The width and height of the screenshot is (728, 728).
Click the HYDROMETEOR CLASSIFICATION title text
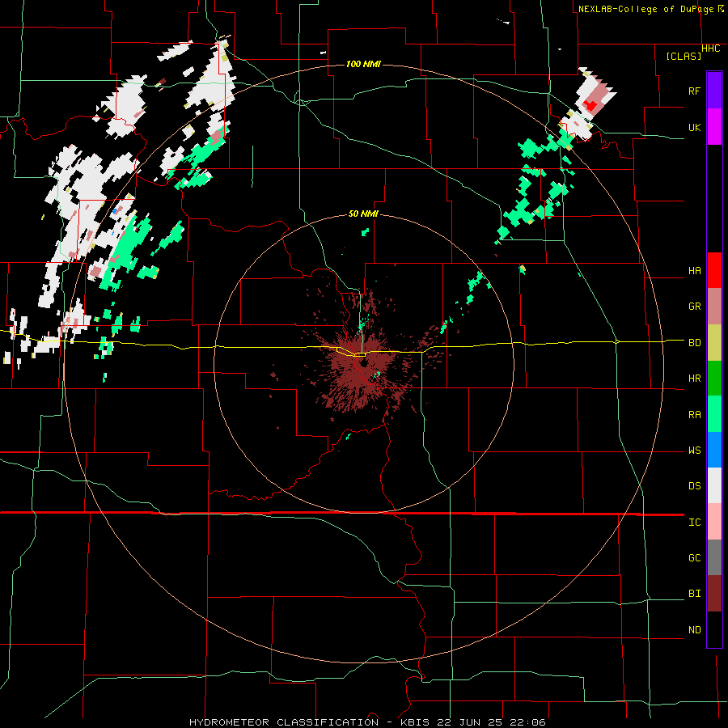[284, 722]
